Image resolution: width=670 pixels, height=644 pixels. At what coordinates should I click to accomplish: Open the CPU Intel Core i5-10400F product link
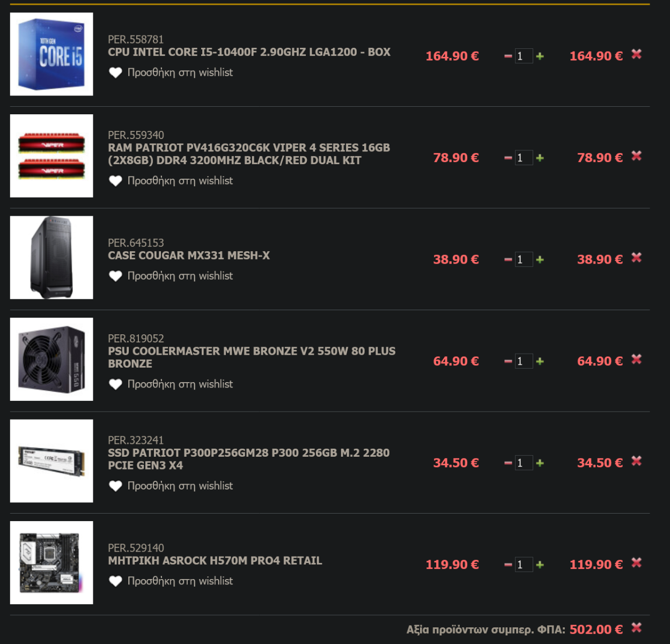pos(249,52)
